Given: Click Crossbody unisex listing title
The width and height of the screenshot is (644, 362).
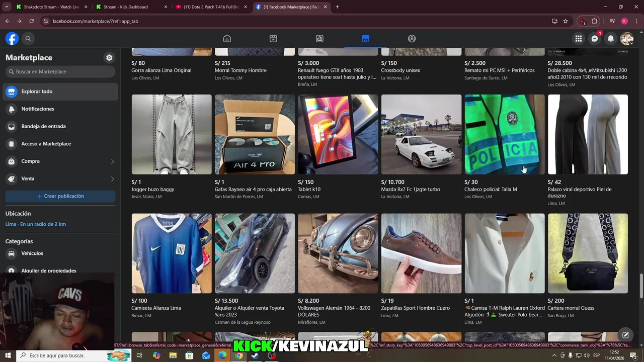Looking at the screenshot, I should tap(400, 70).
